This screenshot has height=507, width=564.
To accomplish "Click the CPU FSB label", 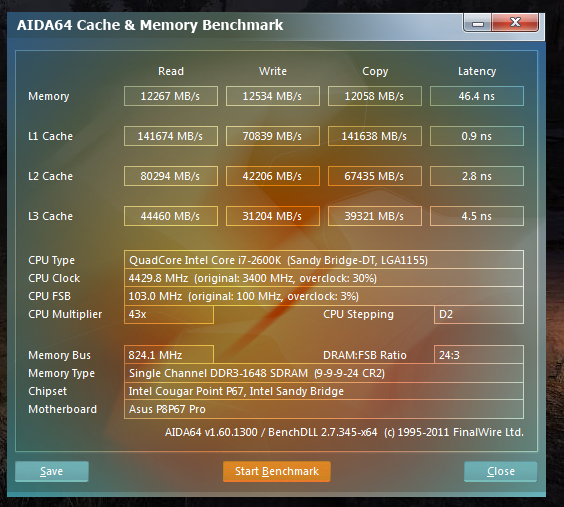I will (49, 296).
